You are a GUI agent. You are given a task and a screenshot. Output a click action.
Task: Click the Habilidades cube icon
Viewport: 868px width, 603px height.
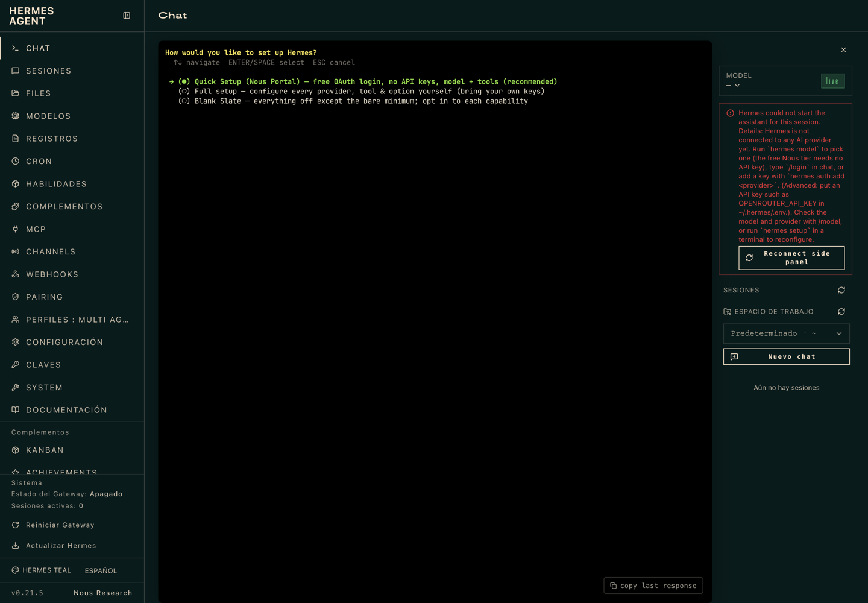[16, 184]
